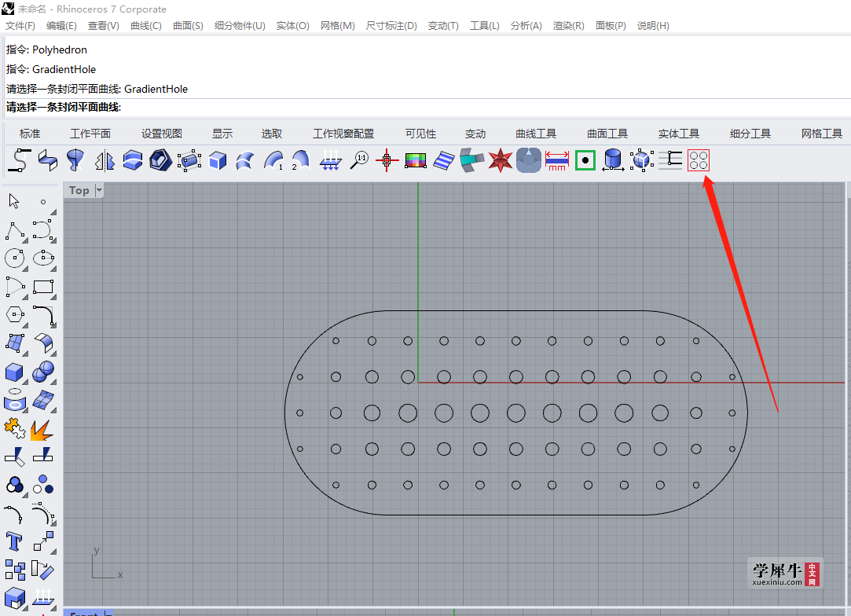
Task: Select the Polygon hexagon tool in sidebar
Action: [x=15, y=315]
